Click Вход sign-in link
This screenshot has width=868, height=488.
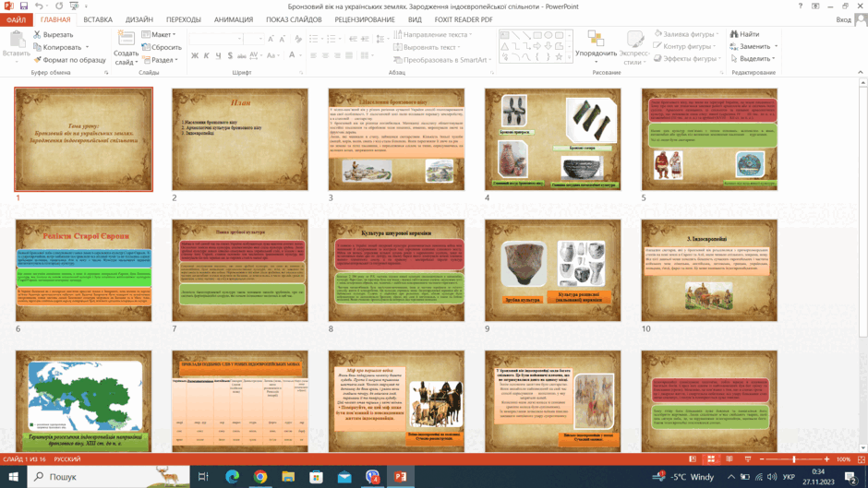click(843, 19)
